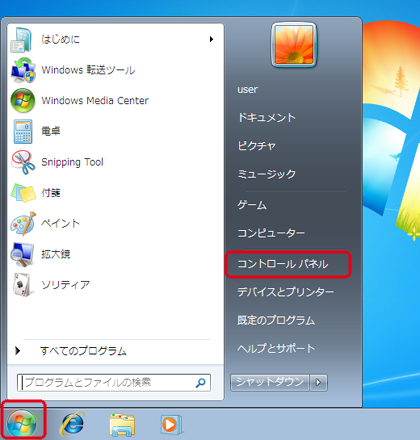Open the はじめに (Getting Started) icon
Image resolution: width=420 pixels, height=440 pixels.
point(22,40)
